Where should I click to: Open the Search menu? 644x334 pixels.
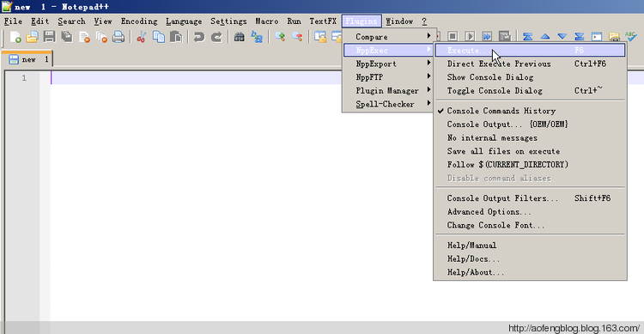(x=71, y=21)
